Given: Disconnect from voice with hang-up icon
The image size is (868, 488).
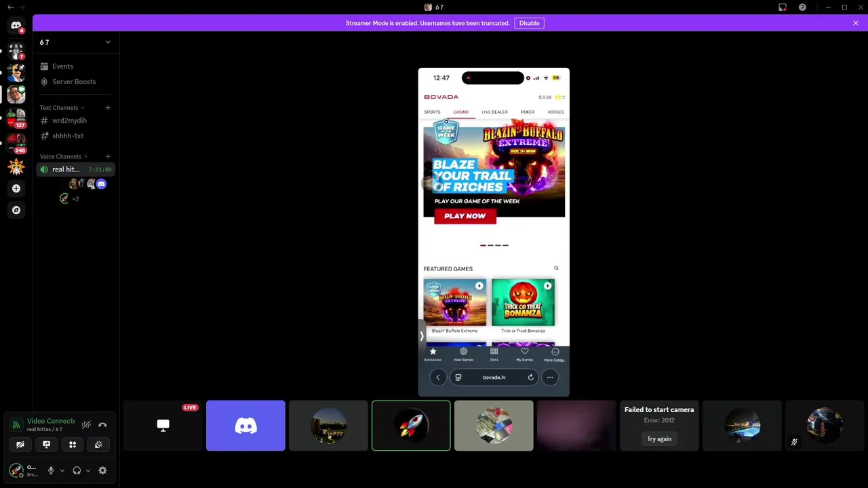Looking at the screenshot, I should point(102,425).
